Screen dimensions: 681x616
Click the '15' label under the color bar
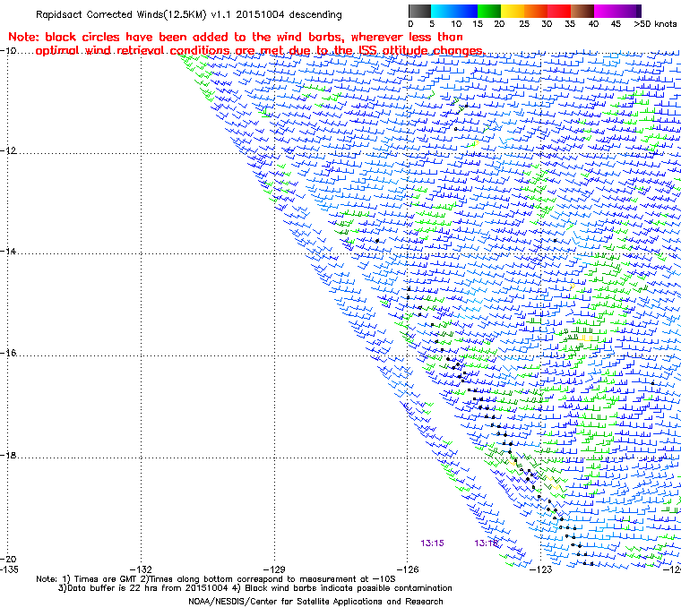click(x=478, y=24)
